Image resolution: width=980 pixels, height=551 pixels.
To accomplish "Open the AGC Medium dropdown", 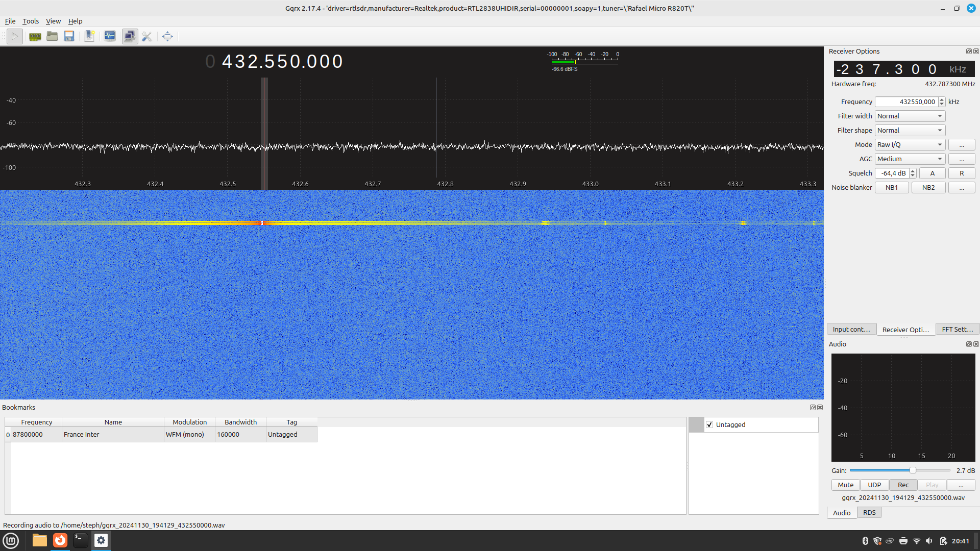I will pos(909,159).
